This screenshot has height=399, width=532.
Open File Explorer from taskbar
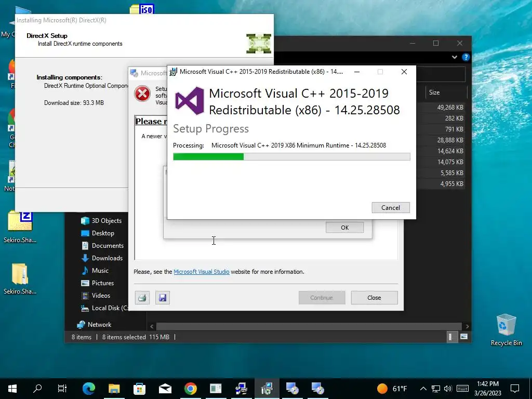point(114,389)
